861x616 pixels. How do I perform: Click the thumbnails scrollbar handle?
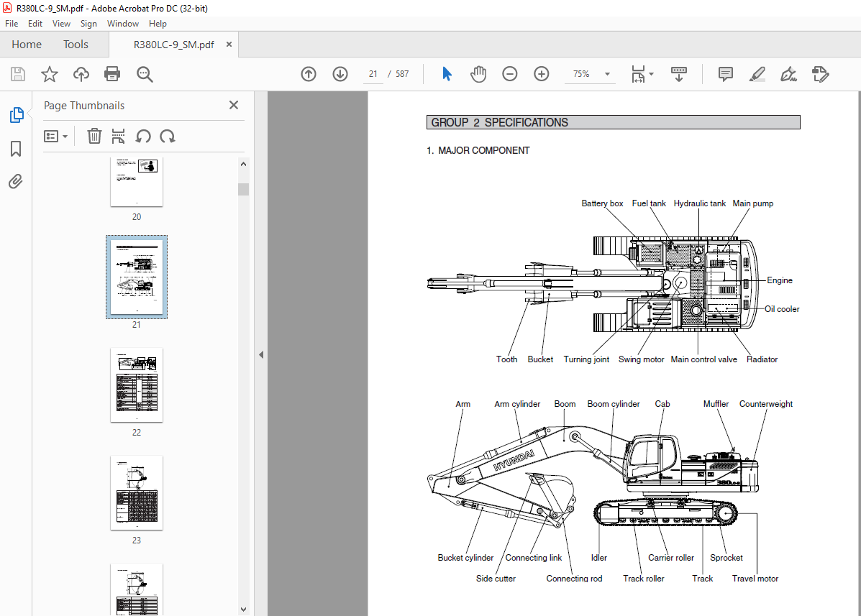point(244,189)
